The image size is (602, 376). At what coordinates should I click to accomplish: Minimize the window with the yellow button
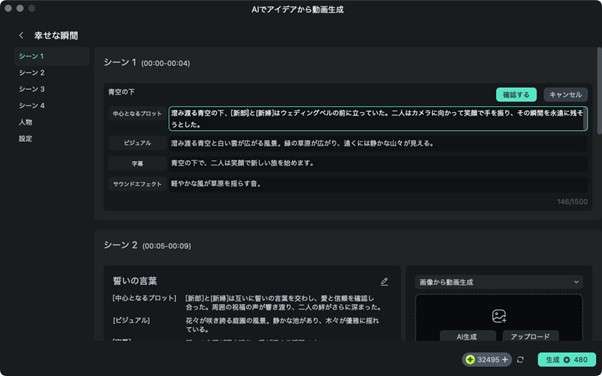(20, 8)
